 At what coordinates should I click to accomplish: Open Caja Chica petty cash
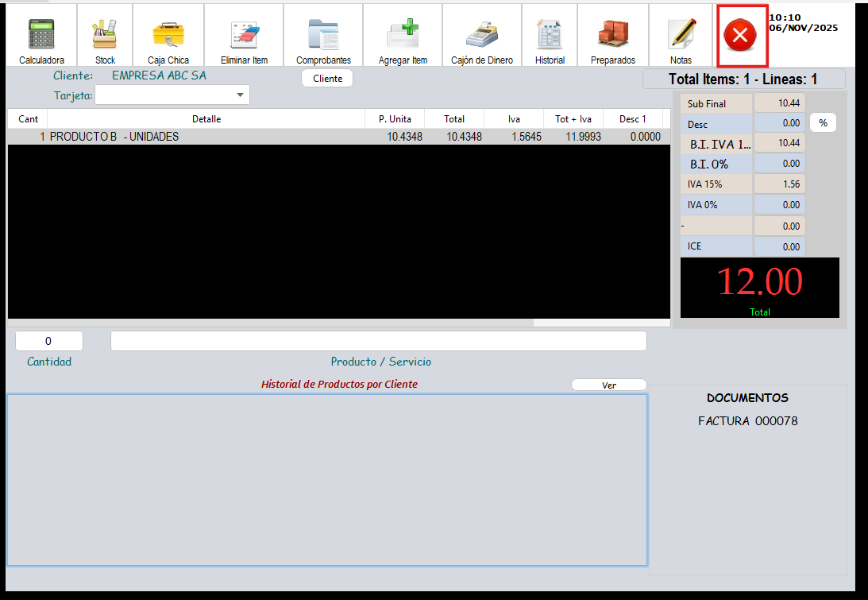click(x=168, y=37)
